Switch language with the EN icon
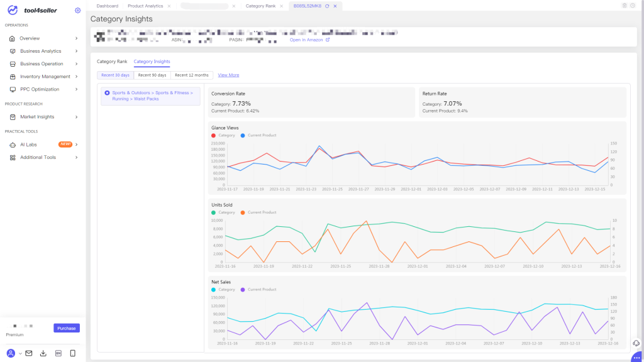Screen dimensions: 644x362 (x=58, y=353)
